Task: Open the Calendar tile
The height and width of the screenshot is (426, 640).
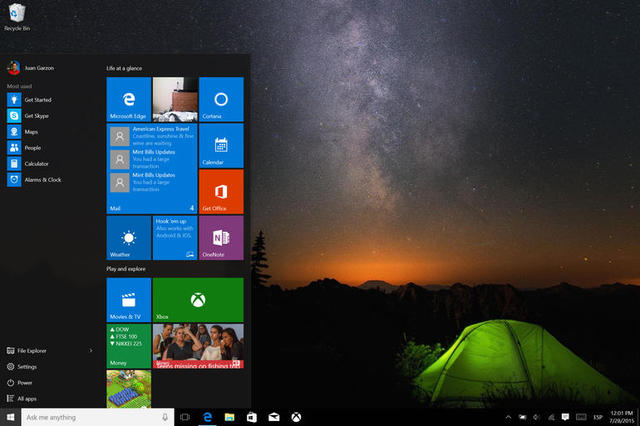Action: click(x=221, y=146)
